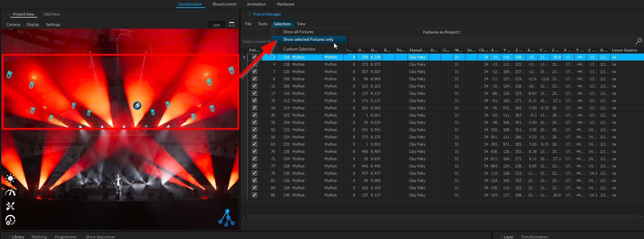Screen dimensions: 644x239
Task: Choose Show all Fixtures from the menu
Action: 308,32
